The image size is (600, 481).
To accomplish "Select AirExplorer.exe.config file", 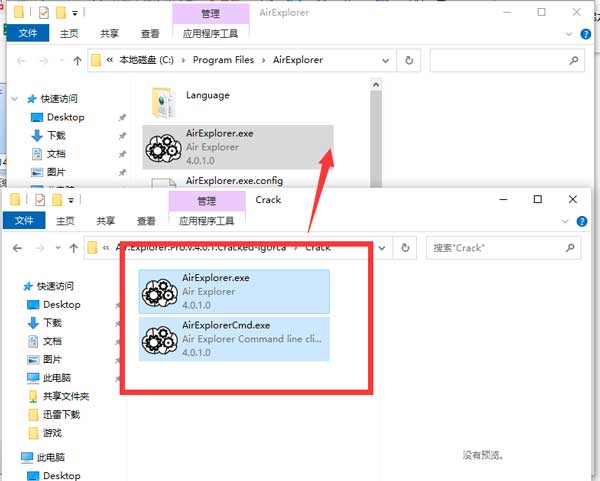I will [x=234, y=181].
